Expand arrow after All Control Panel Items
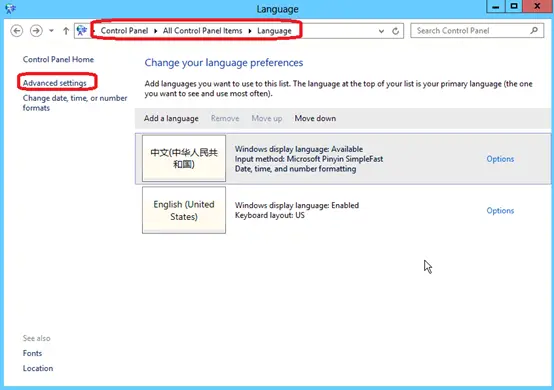The width and height of the screenshot is (554, 390). pos(250,31)
